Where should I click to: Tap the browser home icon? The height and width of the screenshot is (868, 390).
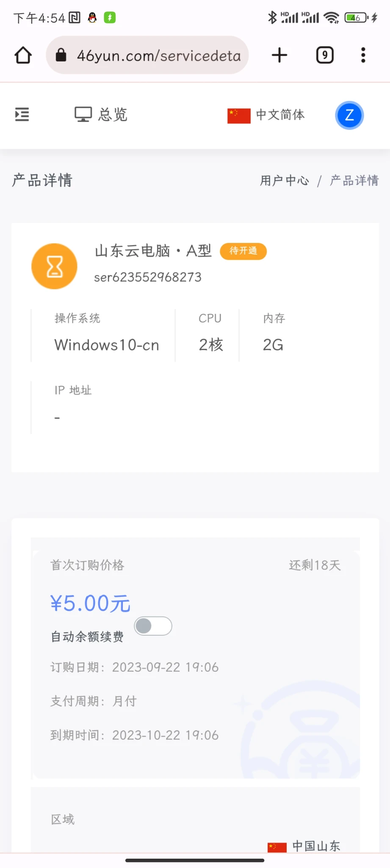point(23,55)
